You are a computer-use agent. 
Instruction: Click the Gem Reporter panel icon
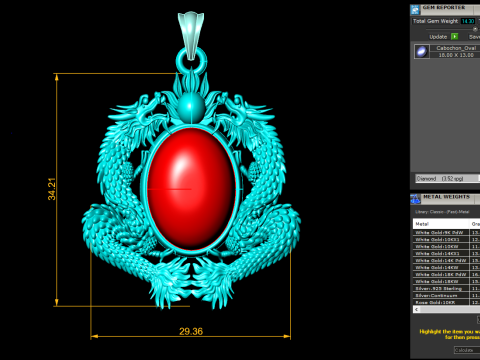pos(415,10)
